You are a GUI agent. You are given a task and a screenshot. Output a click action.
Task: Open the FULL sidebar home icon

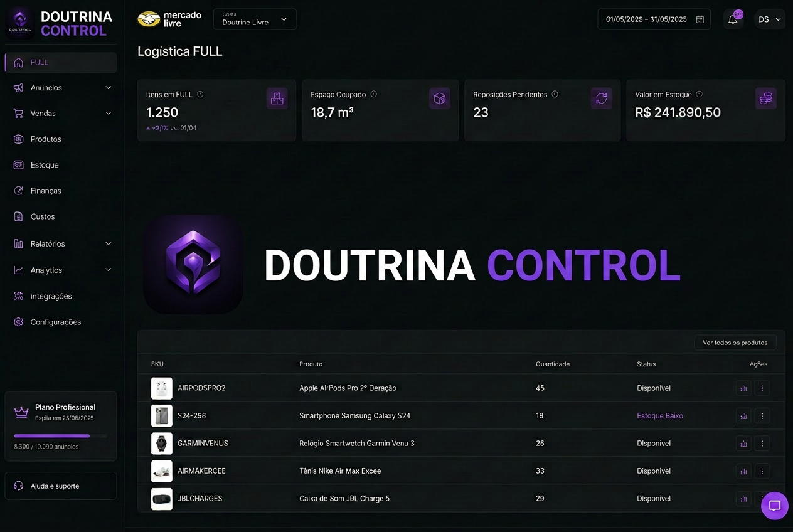[18, 62]
